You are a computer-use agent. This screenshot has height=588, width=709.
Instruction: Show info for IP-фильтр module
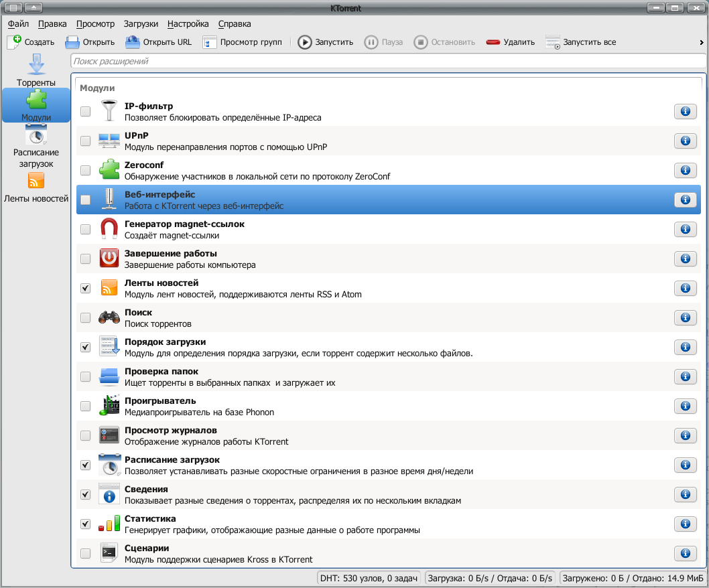pyautogui.click(x=685, y=111)
